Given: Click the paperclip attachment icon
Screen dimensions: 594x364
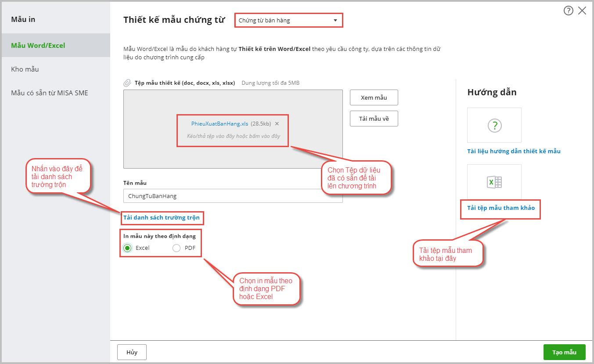Looking at the screenshot, I should (x=127, y=83).
